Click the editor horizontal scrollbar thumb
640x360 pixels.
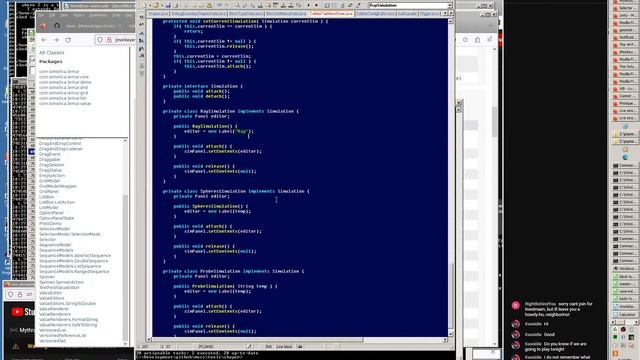[258, 340]
